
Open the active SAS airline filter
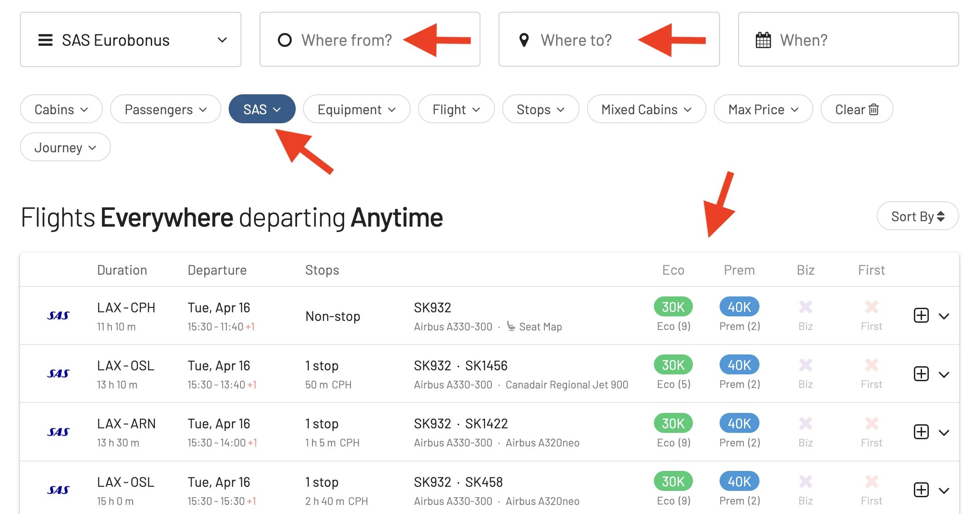tap(262, 109)
